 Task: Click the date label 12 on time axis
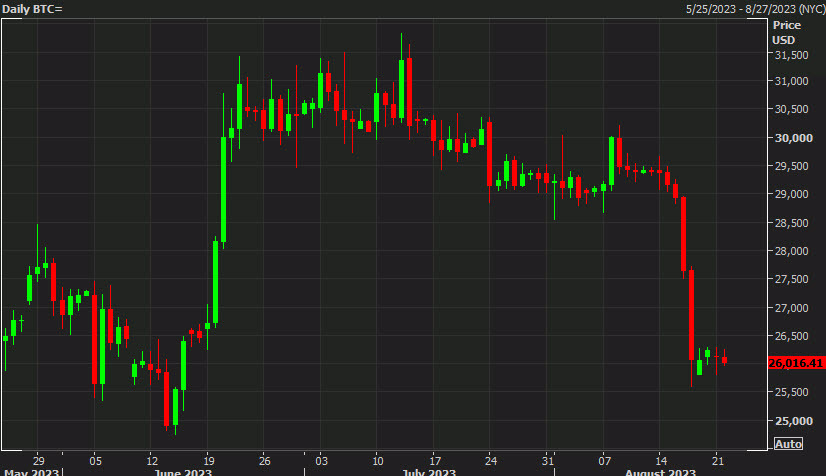pos(152,461)
